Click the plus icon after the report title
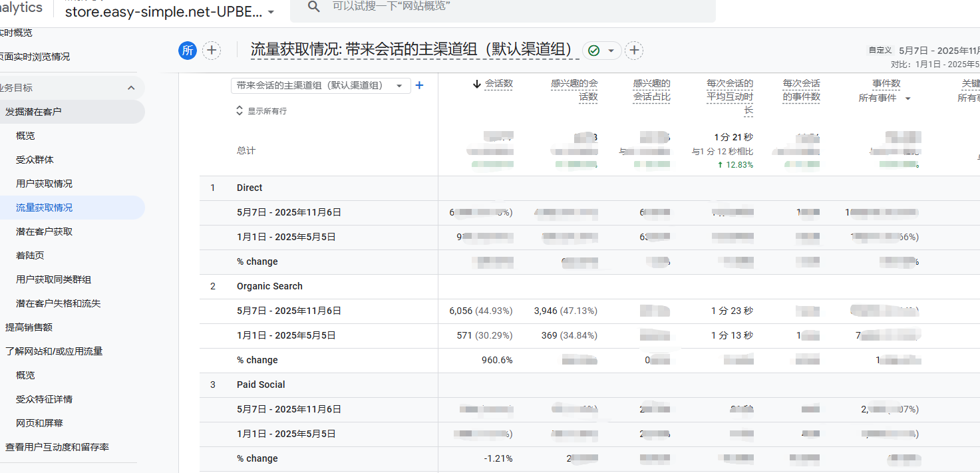Viewport: 980px width, 473px height. click(634, 51)
